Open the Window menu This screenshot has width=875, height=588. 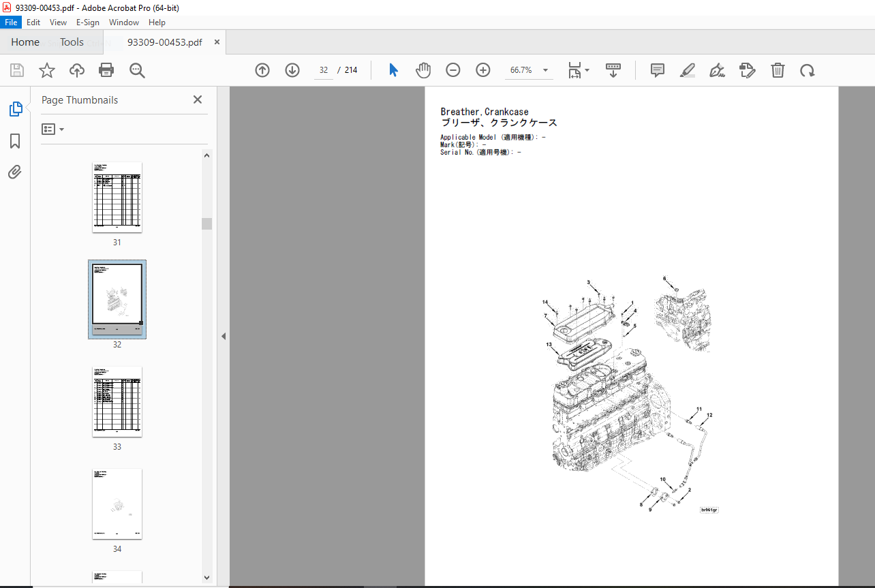point(124,22)
